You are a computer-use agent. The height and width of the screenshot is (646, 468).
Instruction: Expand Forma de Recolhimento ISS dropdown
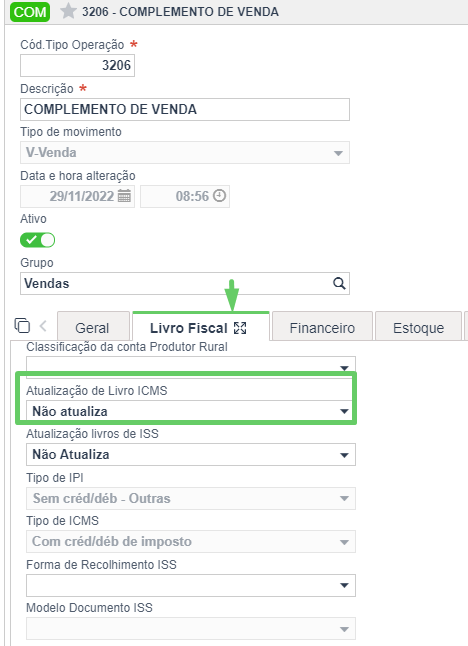191,585
